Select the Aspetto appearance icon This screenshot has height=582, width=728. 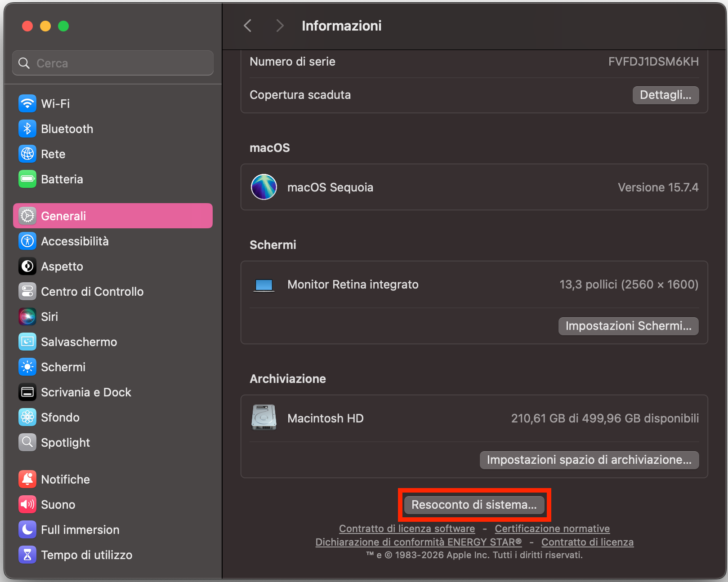coord(27,266)
